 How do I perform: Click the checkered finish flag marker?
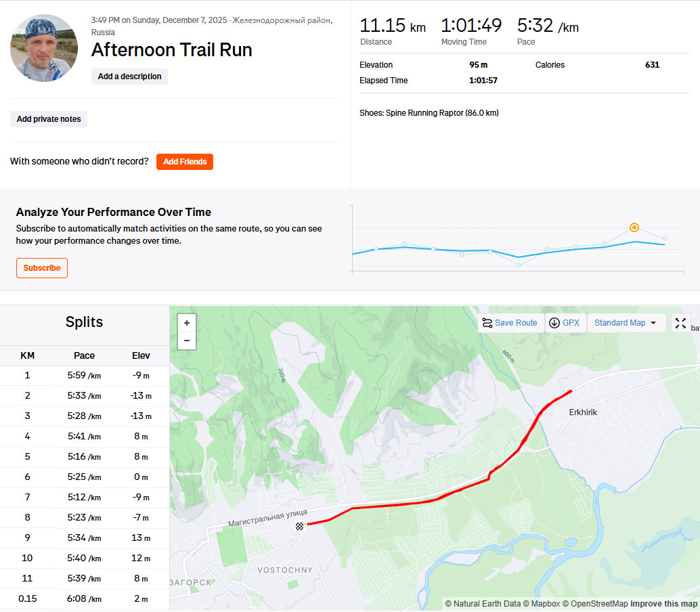point(299,526)
